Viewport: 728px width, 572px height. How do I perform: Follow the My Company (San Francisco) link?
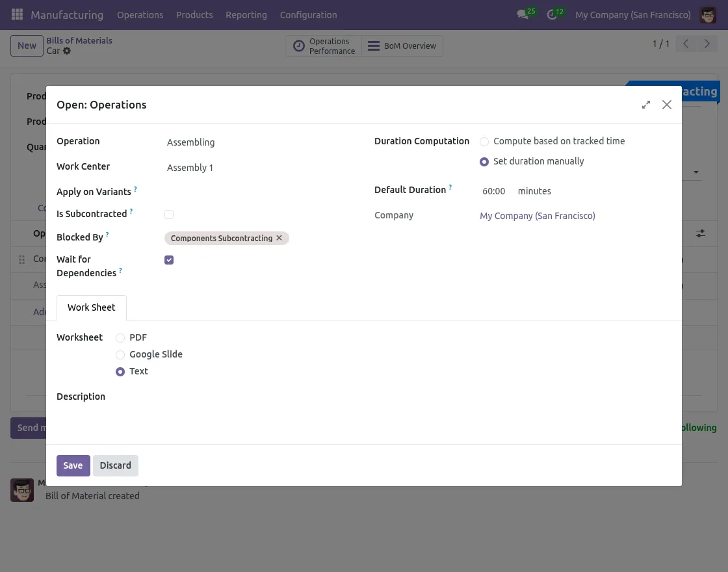(x=537, y=216)
